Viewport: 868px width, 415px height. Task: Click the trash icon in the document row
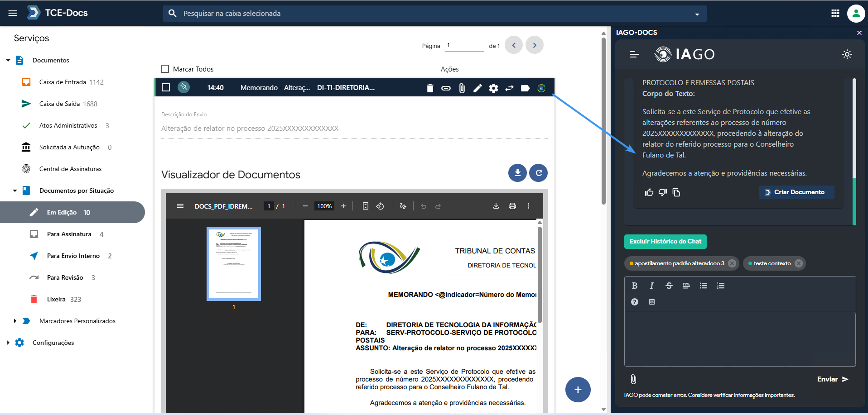[430, 88]
